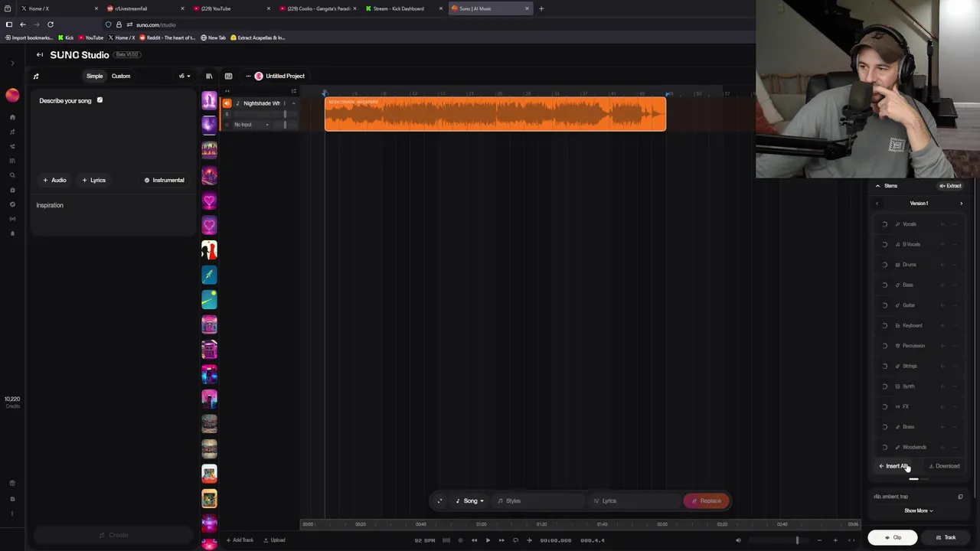Expand Show More in clip details
980x551 pixels.
pos(919,510)
